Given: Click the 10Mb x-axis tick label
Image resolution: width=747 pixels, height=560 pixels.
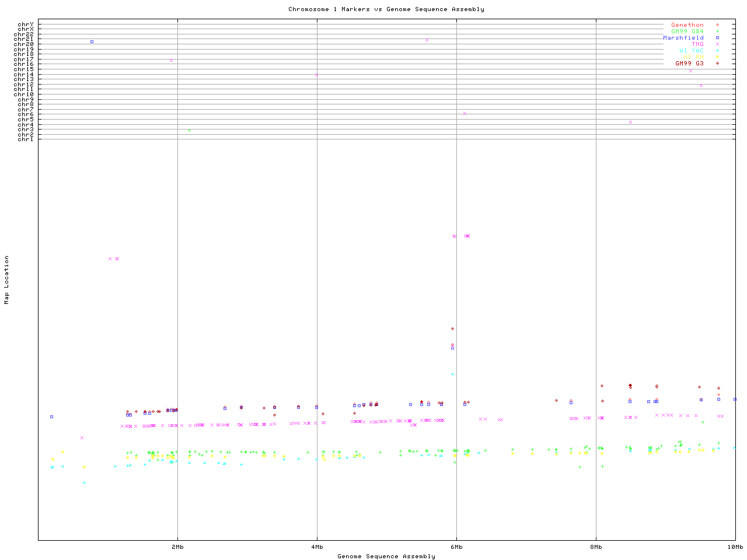Looking at the screenshot, I should point(735,547).
